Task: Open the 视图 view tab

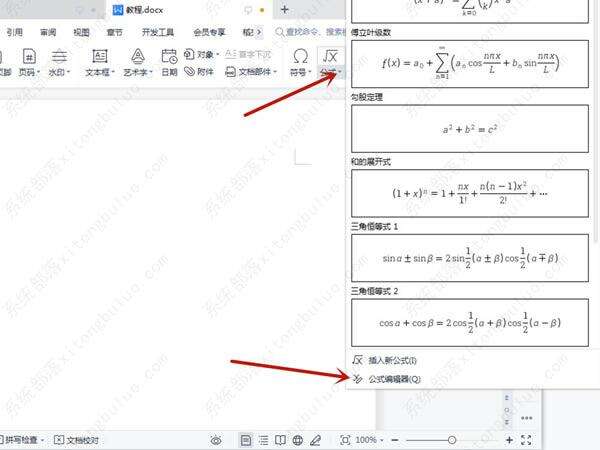Action: [81, 32]
